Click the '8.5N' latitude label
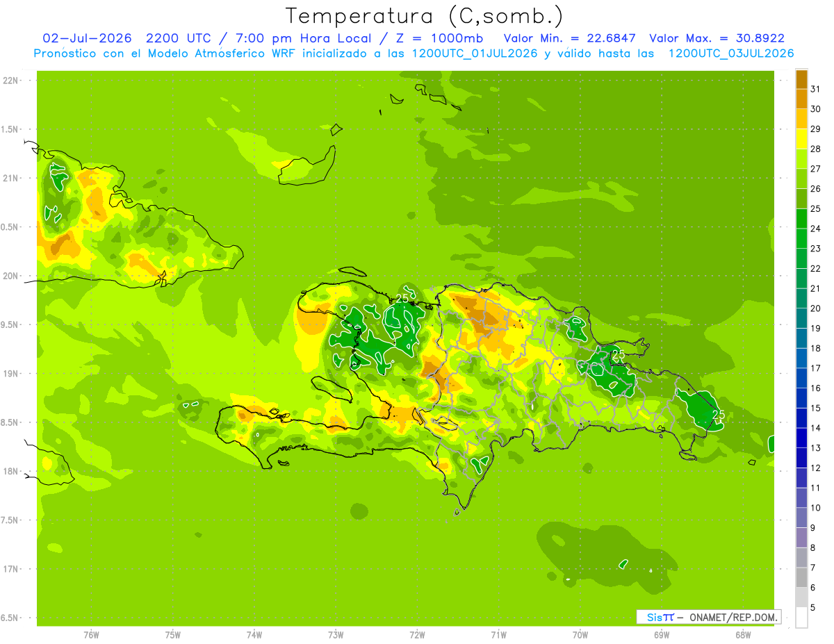The height and width of the screenshot is (644, 834). (x=10, y=422)
